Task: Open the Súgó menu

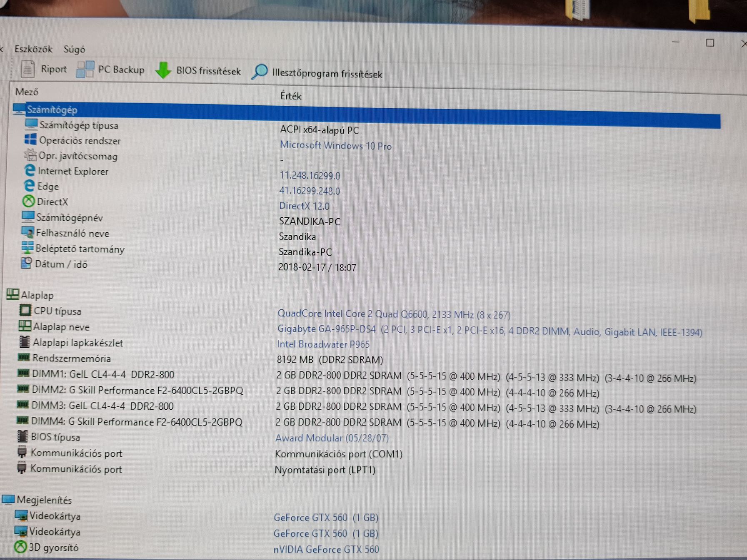Action: click(x=74, y=50)
